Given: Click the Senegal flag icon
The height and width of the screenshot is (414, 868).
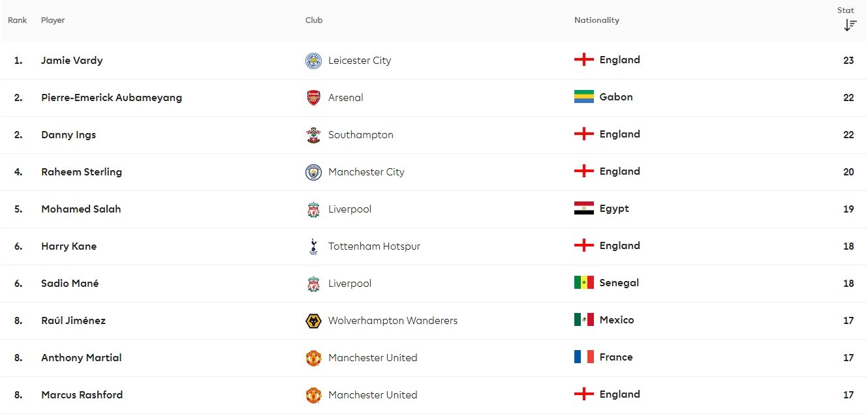Looking at the screenshot, I should (x=583, y=283).
